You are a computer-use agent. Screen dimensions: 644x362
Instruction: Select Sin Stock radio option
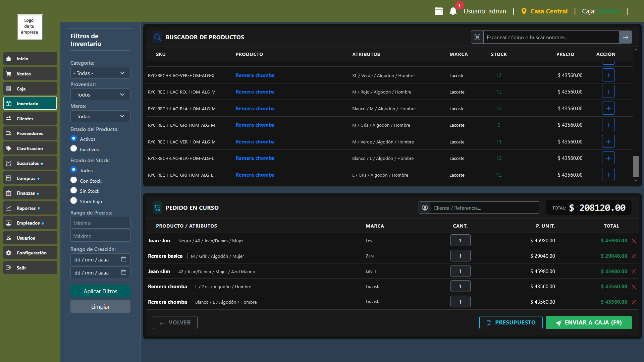pos(74,190)
